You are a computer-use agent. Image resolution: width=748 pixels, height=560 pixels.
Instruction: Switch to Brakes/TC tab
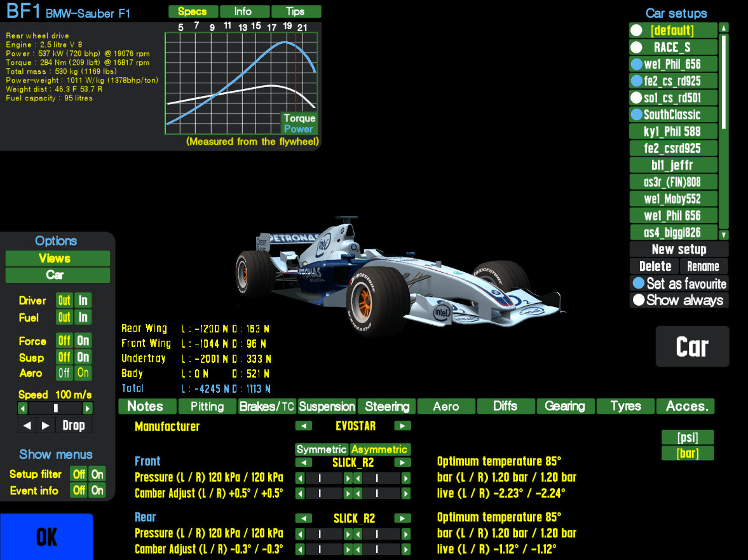tap(267, 406)
